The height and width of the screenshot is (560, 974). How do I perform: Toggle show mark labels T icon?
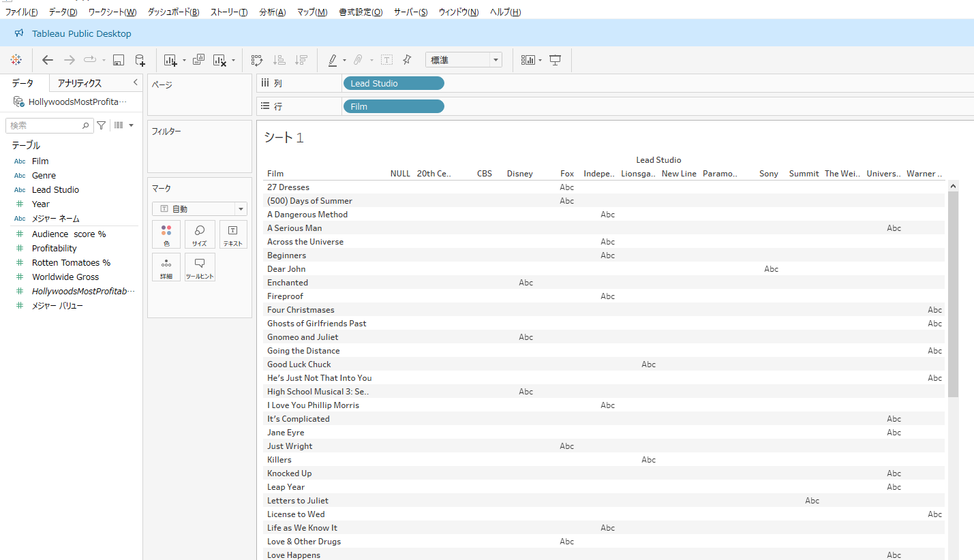pyautogui.click(x=386, y=60)
